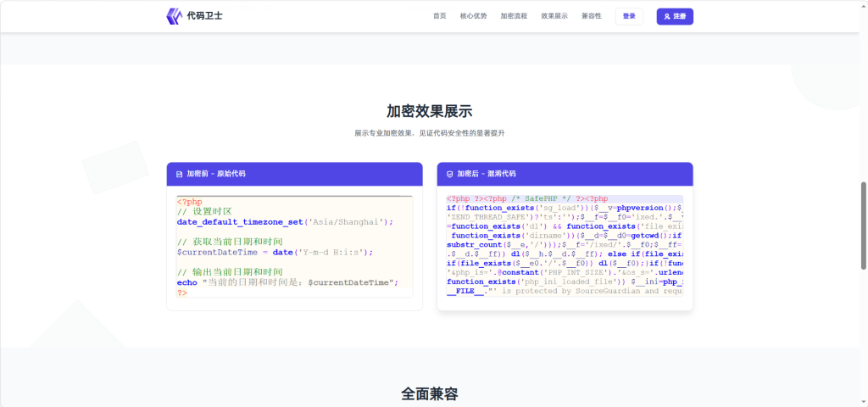
Task: Click the if(!function_exists('sg_load')) line
Action: point(565,209)
